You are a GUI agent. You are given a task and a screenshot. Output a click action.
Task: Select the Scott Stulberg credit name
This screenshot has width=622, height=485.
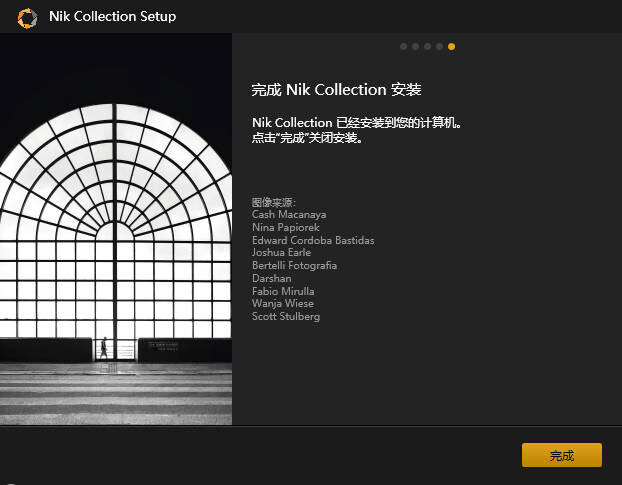[286, 317]
